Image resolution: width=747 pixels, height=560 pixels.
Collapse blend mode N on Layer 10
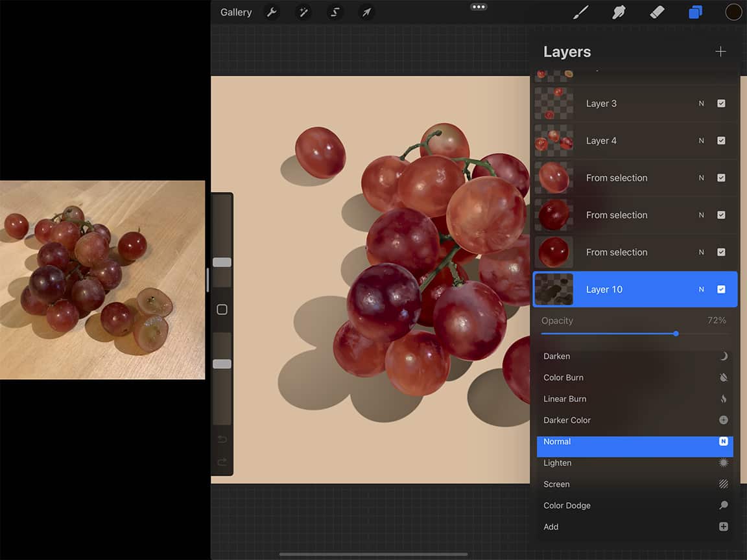pyautogui.click(x=701, y=290)
